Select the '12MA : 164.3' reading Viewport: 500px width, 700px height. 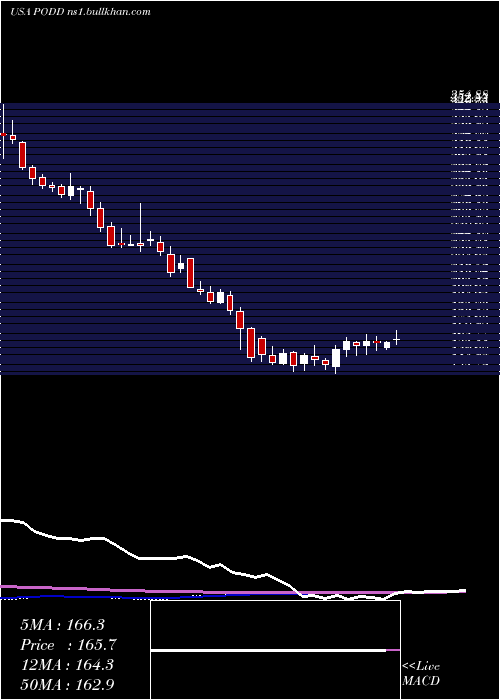point(68,665)
